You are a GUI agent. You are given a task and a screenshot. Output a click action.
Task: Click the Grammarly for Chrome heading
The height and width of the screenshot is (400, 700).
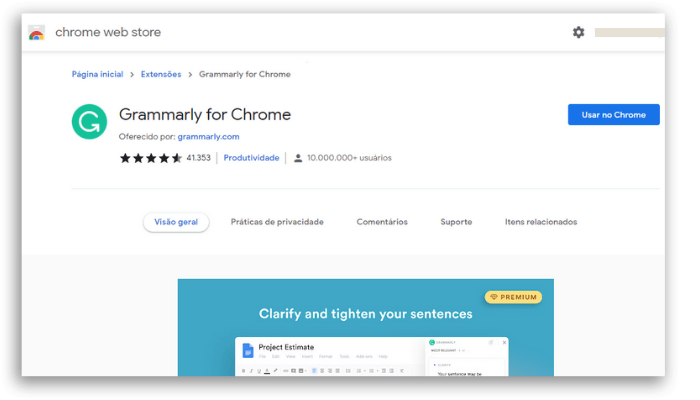point(205,115)
